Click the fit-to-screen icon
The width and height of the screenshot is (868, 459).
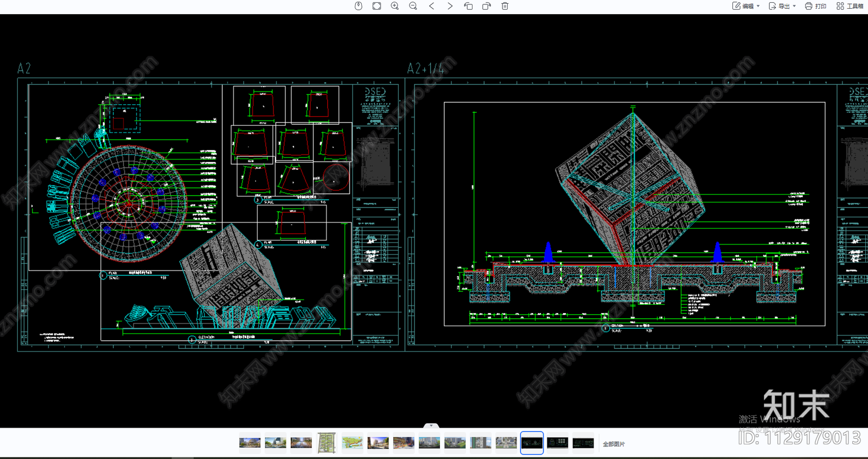[376, 6]
